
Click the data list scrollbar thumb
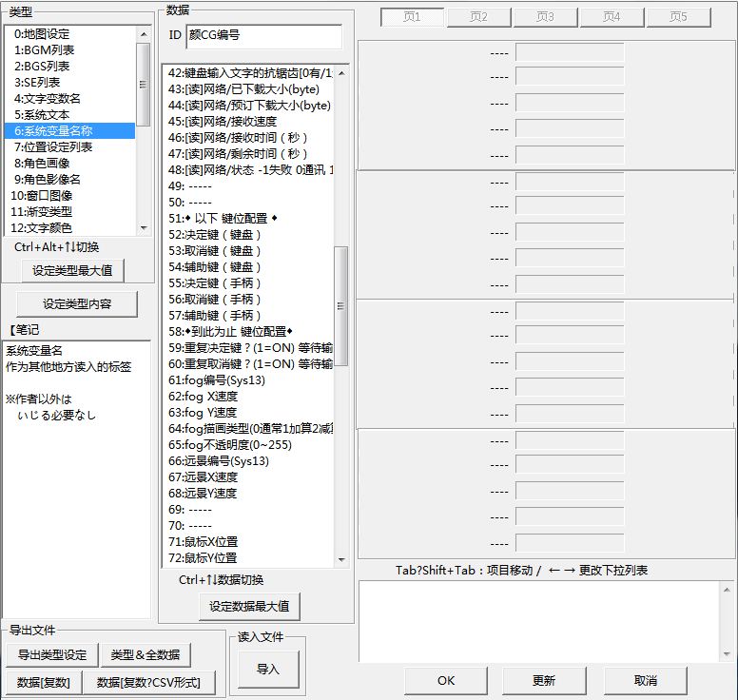click(341, 306)
